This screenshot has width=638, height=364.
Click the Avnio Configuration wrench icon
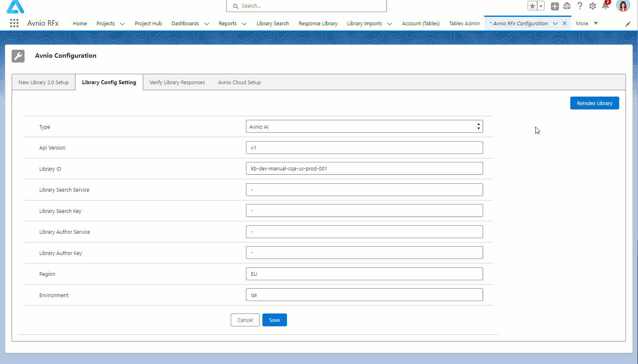18,56
